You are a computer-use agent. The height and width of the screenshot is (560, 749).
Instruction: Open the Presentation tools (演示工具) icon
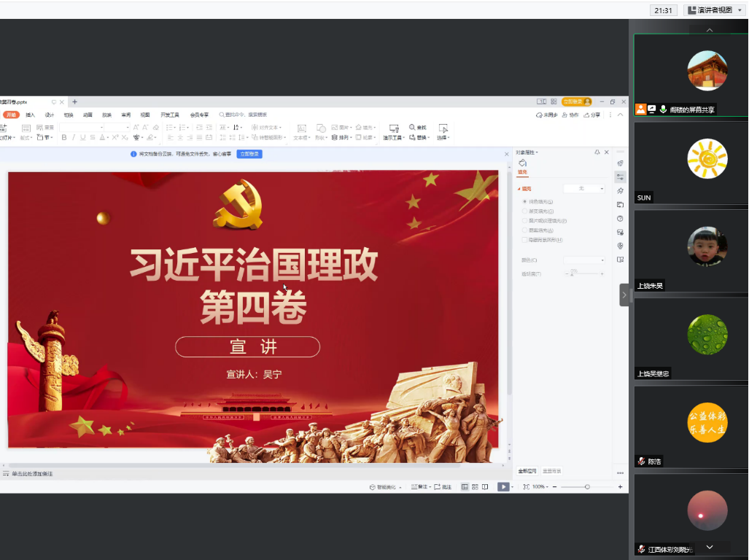click(394, 128)
